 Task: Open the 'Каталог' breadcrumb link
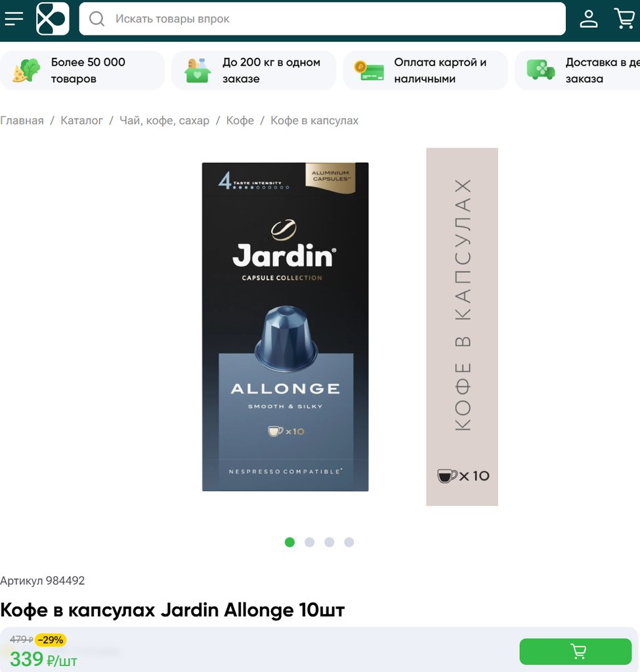point(81,121)
